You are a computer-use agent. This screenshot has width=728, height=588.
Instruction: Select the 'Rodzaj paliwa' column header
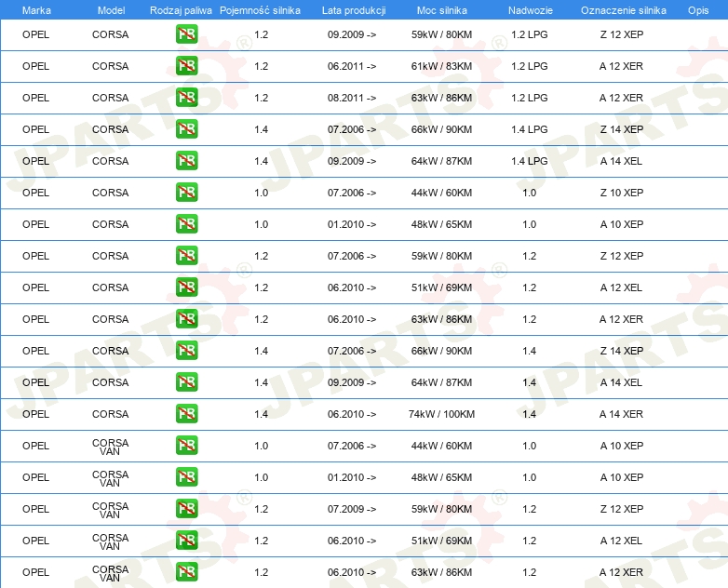tap(181, 10)
